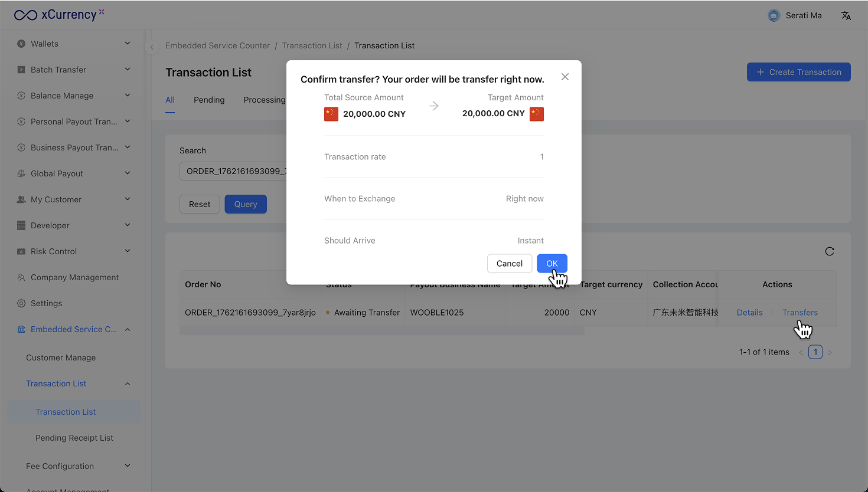The width and height of the screenshot is (868, 492).
Task: Click the xCurrency logo
Action: (x=59, y=15)
